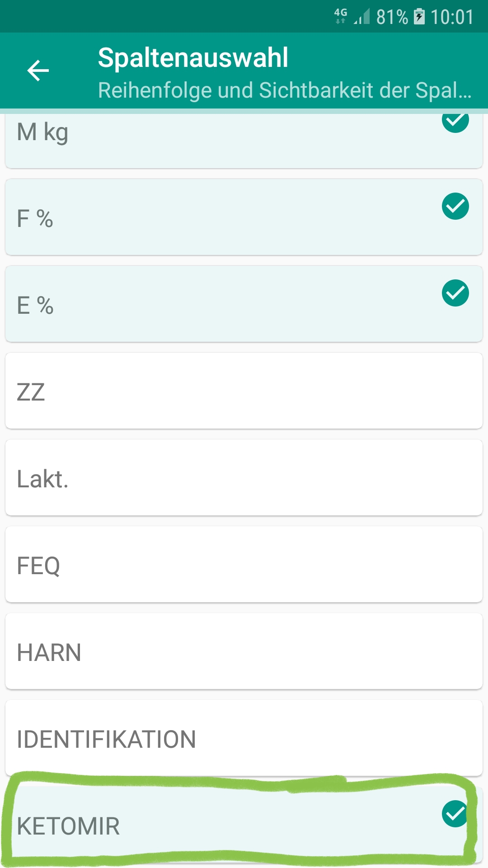Select the ZZ column row
Viewport: 488px width, 868px height.
244,391
